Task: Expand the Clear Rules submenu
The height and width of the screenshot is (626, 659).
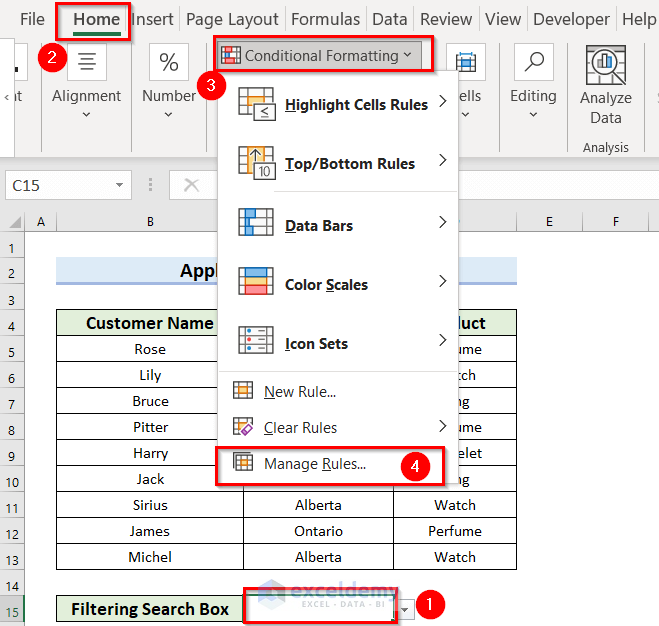Action: 442,427
